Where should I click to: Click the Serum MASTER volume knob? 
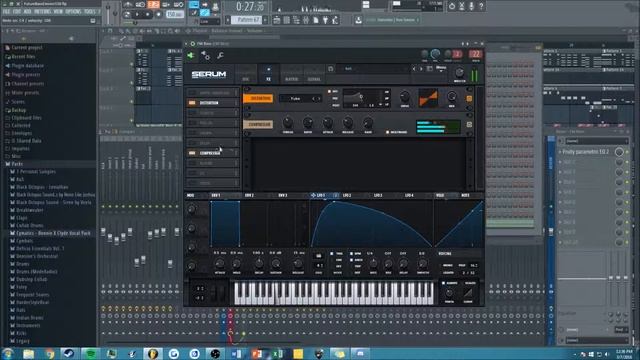tap(459, 73)
